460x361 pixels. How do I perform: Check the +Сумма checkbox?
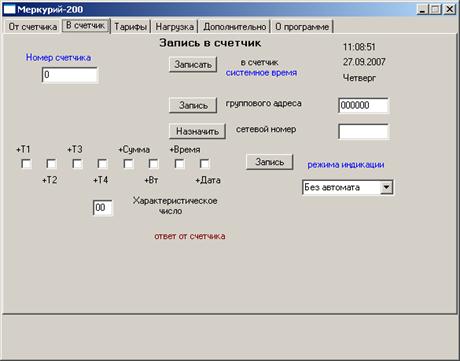pyautogui.click(x=129, y=164)
